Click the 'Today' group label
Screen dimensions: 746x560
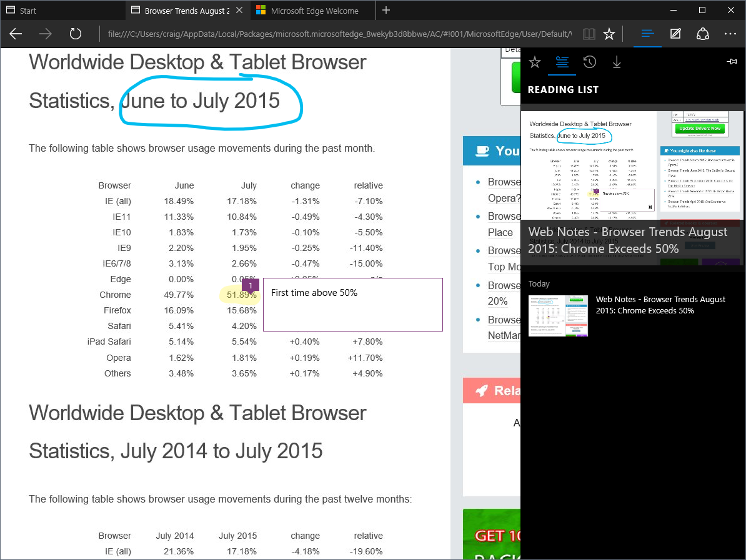click(539, 284)
